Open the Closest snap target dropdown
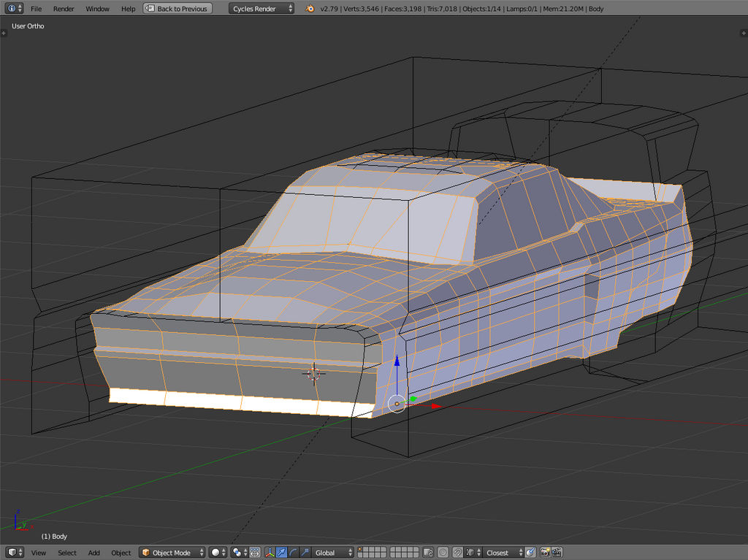Screen dimensions: 748x560 click(502, 553)
